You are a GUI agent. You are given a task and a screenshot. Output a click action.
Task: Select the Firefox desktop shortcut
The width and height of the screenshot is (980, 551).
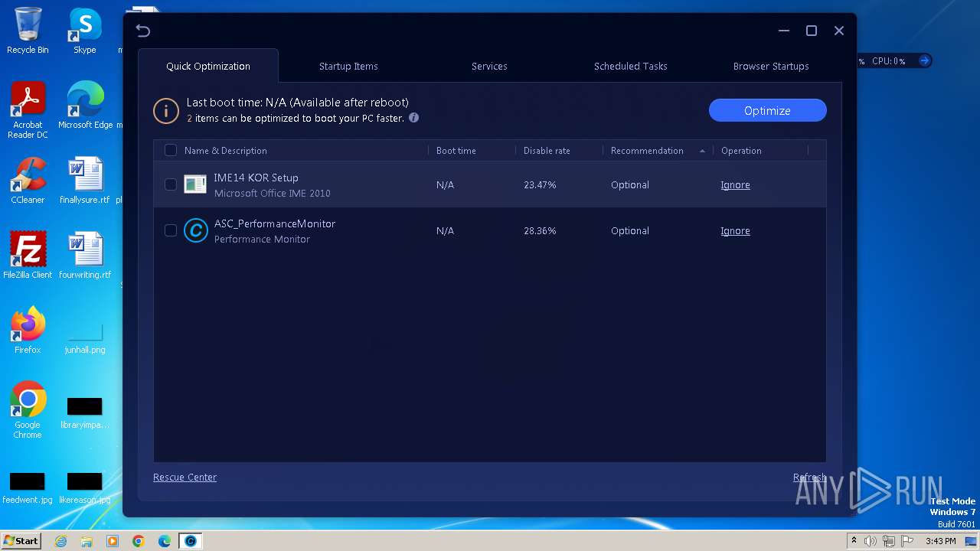28,331
